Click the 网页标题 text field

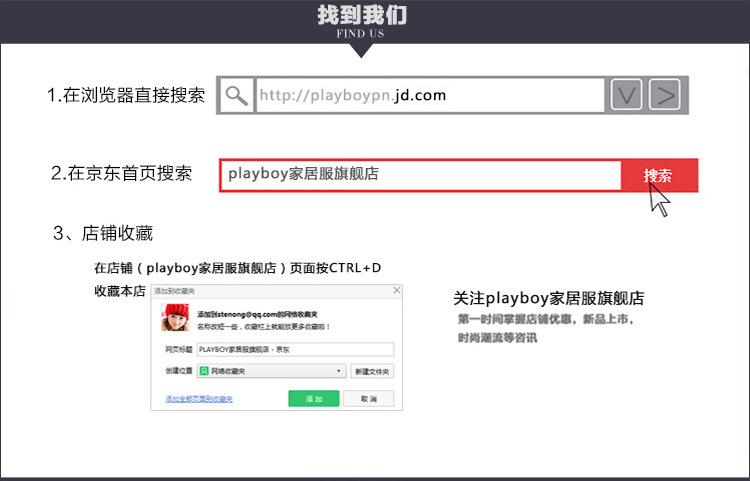(295, 350)
